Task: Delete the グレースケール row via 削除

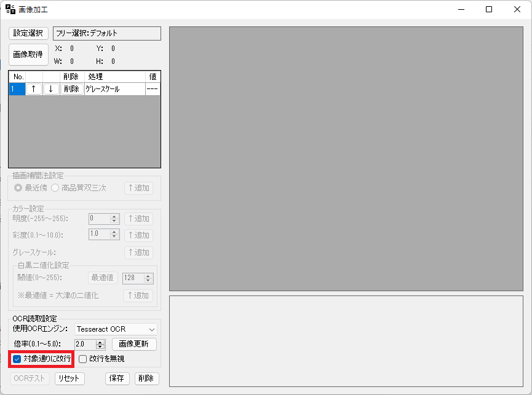Action: 71,88
